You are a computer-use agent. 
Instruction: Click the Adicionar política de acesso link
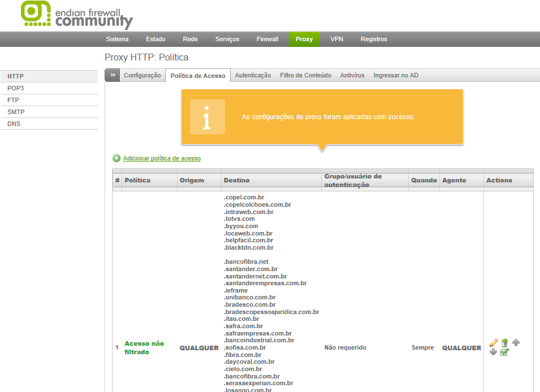(162, 158)
